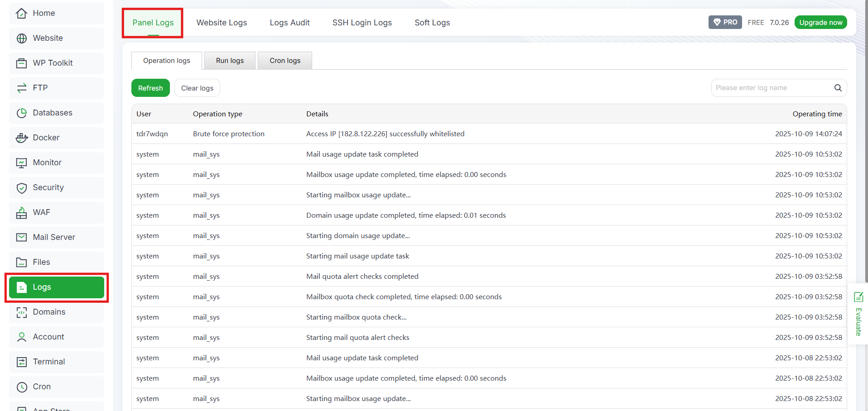Select user tdr7wdqn in first row

click(152, 134)
